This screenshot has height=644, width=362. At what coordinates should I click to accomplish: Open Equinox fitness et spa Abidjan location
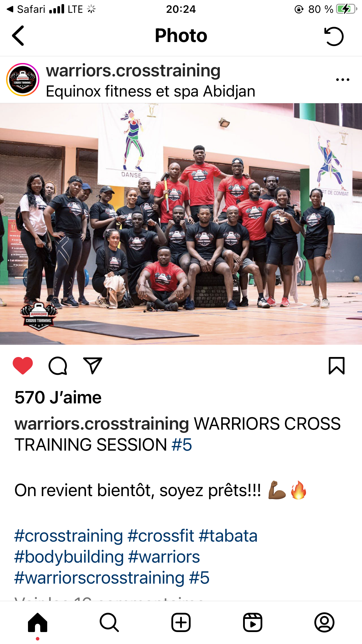(x=151, y=91)
